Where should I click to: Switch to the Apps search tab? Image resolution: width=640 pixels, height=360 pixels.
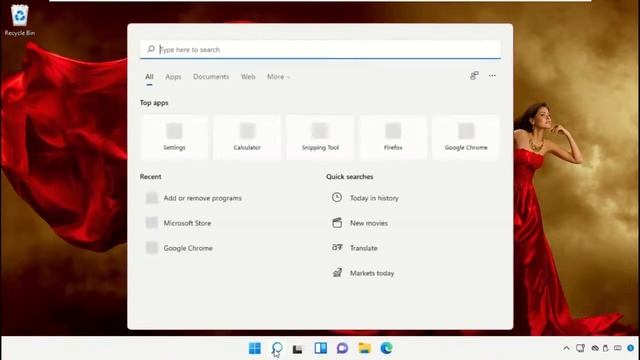(173, 77)
